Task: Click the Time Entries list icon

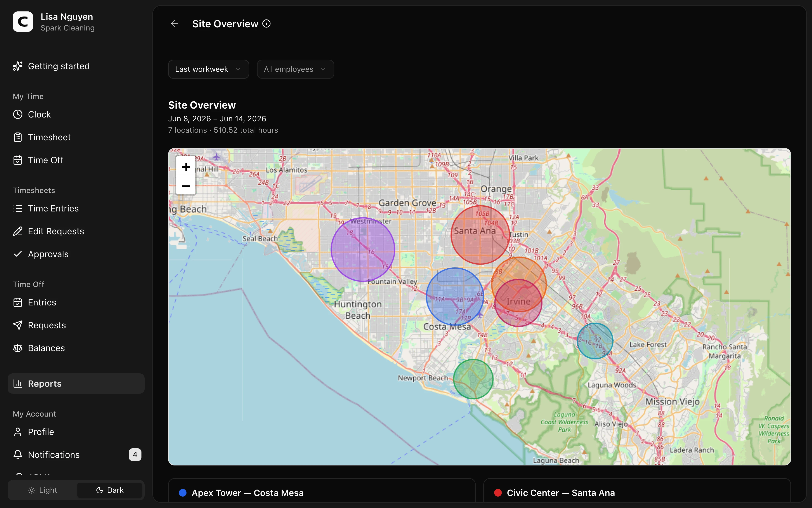Action: pyautogui.click(x=18, y=208)
